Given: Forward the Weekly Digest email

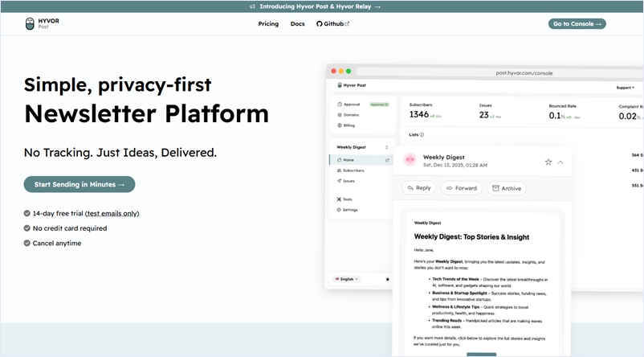Looking at the screenshot, I should (x=462, y=188).
